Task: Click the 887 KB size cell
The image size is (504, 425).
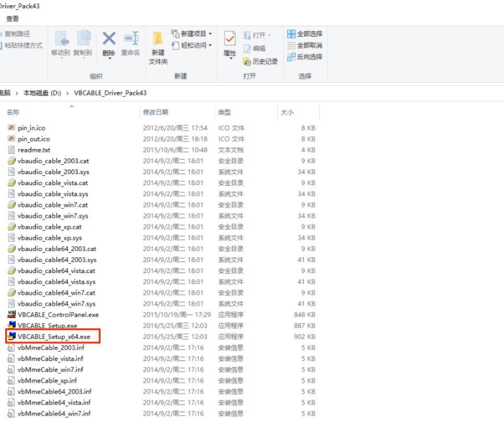Action: [304, 326]
